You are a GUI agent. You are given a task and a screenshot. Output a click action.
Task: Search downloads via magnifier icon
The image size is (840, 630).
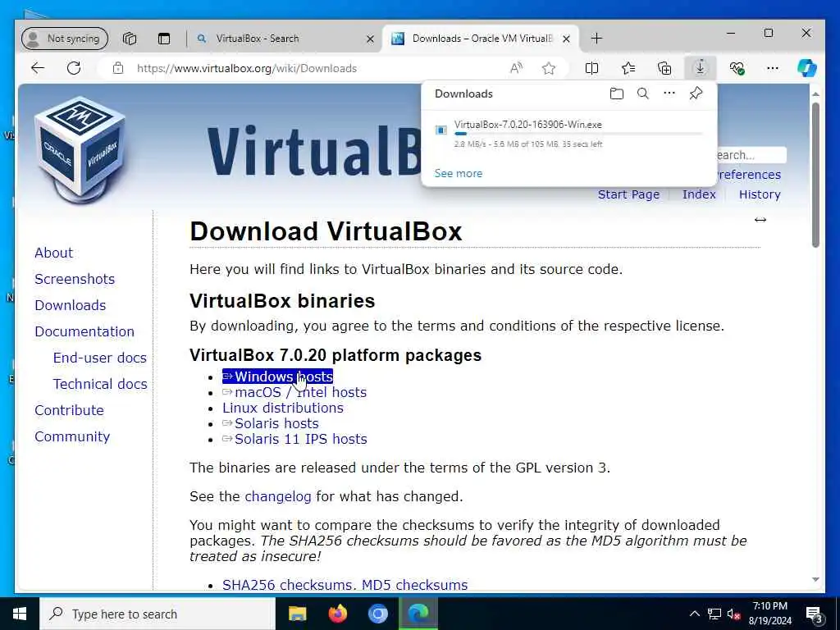[x=643, y=94]
